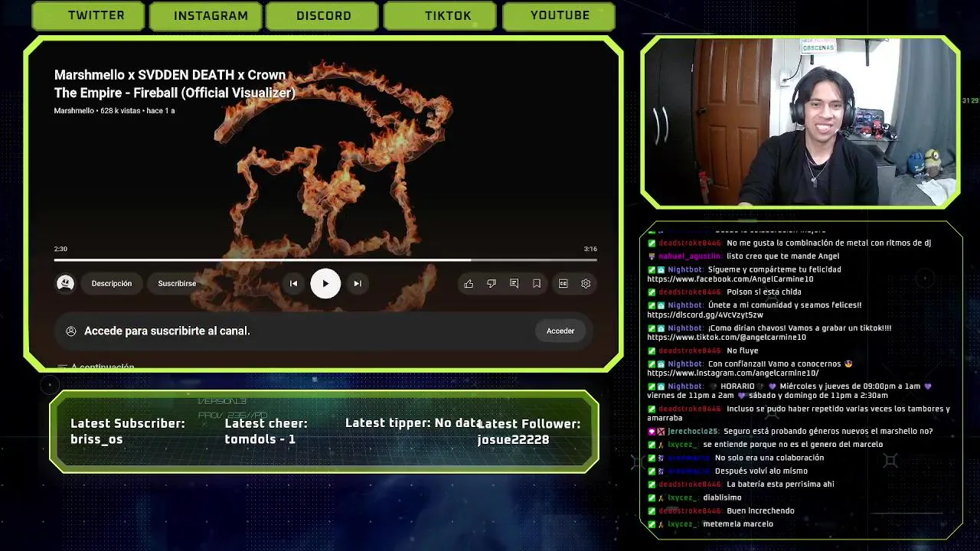Image resolution: width=980 pixels, height=551 pixels.
Task: Click jerechoclo25 username in chat
Action: [x=692, y=431]
